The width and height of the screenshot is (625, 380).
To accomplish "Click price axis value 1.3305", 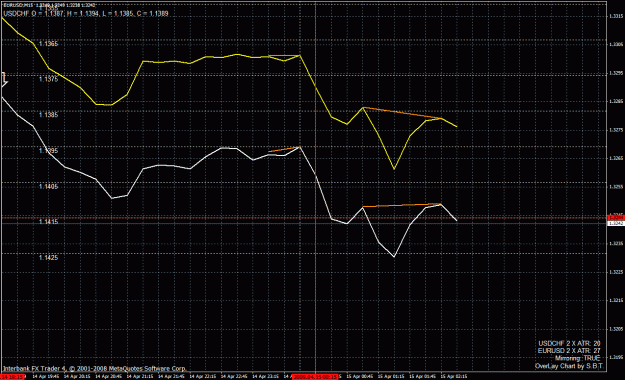I will click(x=616, y=44).
